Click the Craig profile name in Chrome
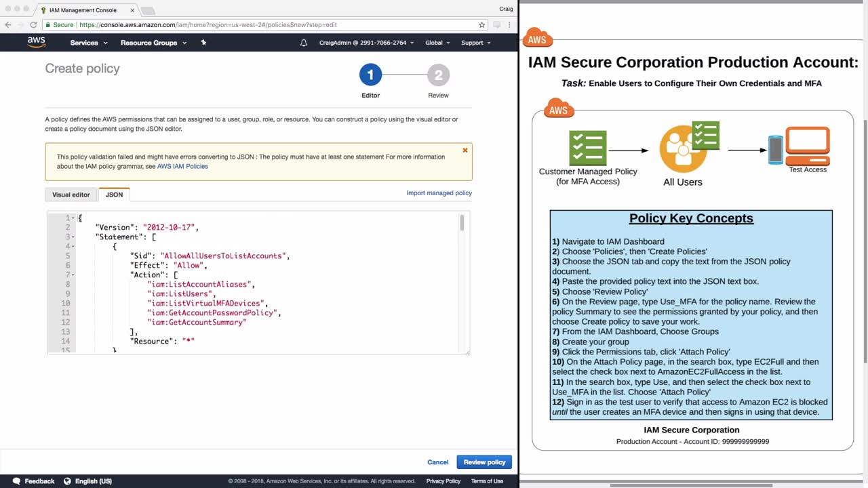The width and height of the screenshot is (868, 488). pyautogui.click(x=506, y=9)
